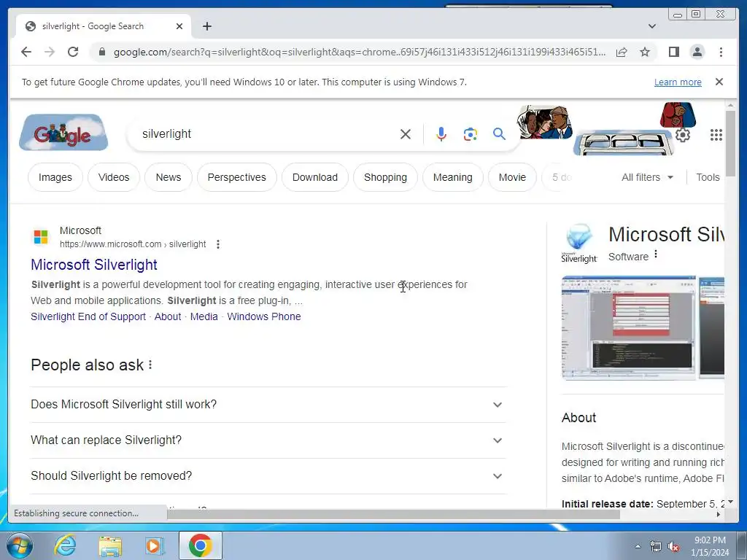The width and height of the screenshot is (747, 560).
Task: Clear the search box with the X
Action: [x=406, y=134]
